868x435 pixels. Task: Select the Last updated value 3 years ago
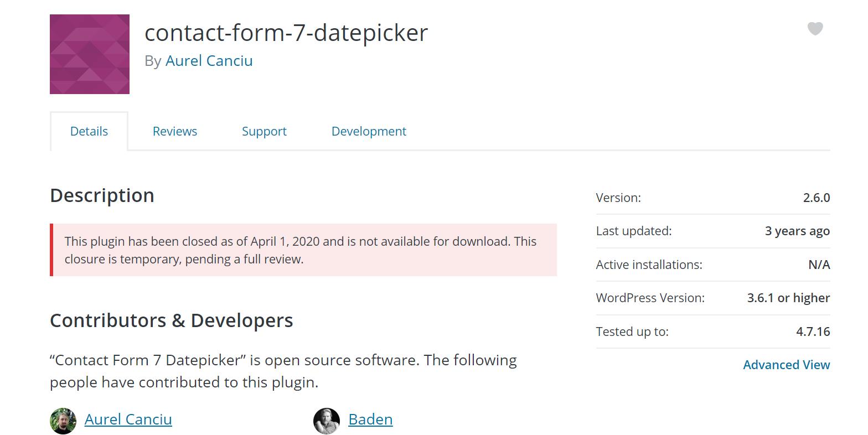[x=797, y=231]
